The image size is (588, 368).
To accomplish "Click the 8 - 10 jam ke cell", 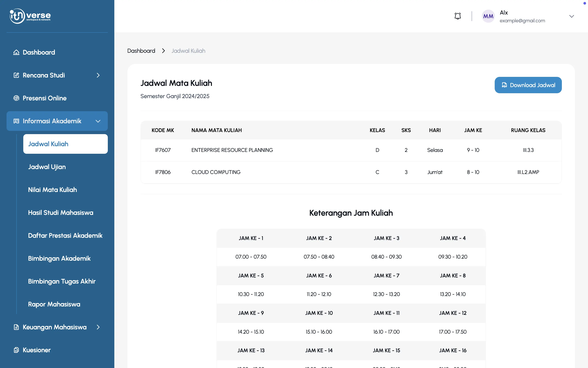I will tap(473, 172).
